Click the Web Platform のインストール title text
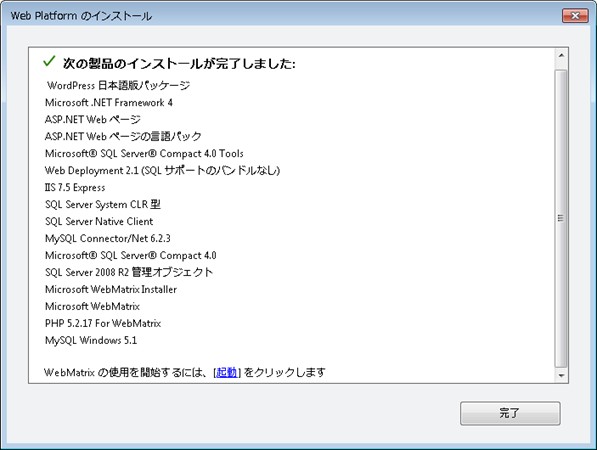This screenshot has width=597, height=450. pos(81,16)
